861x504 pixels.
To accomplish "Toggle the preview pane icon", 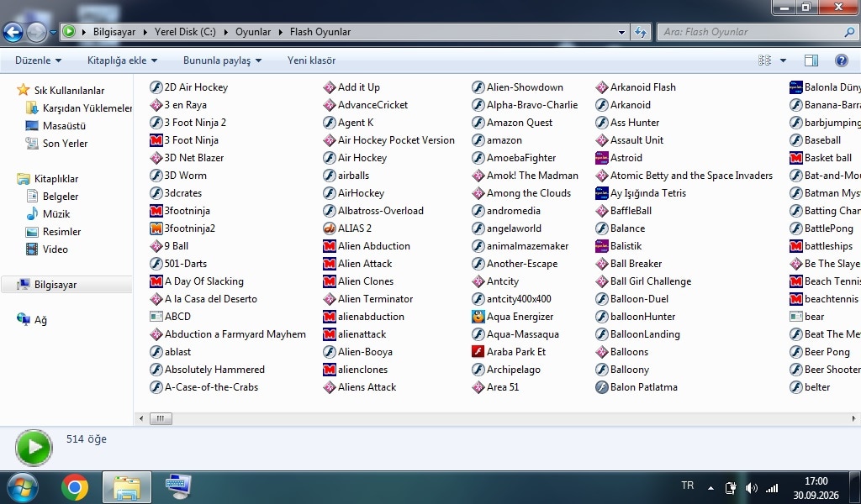I will coord(811,60).
